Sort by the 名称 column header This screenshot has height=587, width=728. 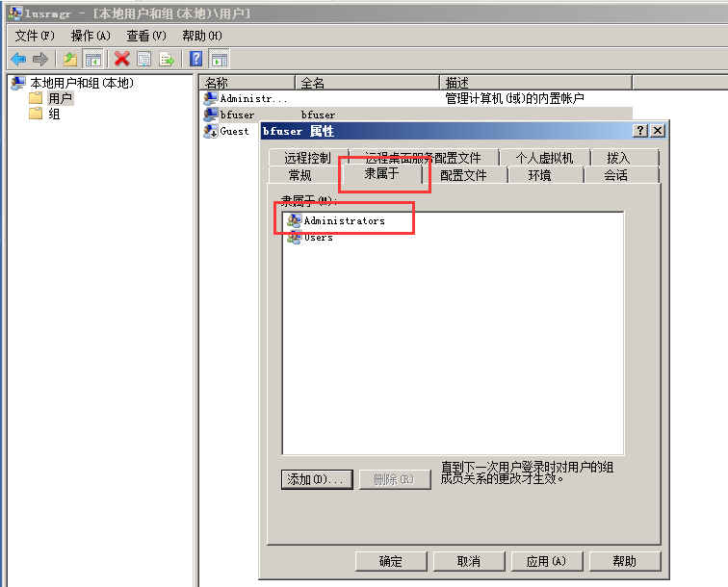pos(247,83)
